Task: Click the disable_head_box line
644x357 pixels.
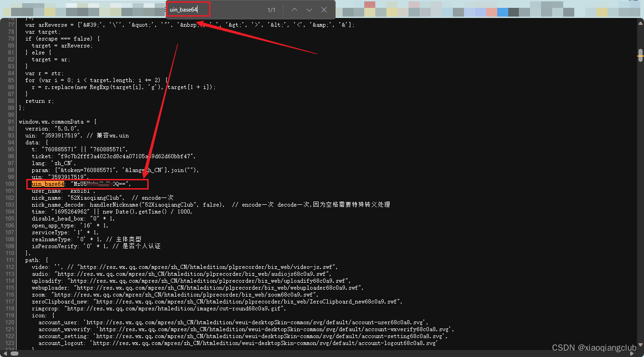Action: [73, 219]
